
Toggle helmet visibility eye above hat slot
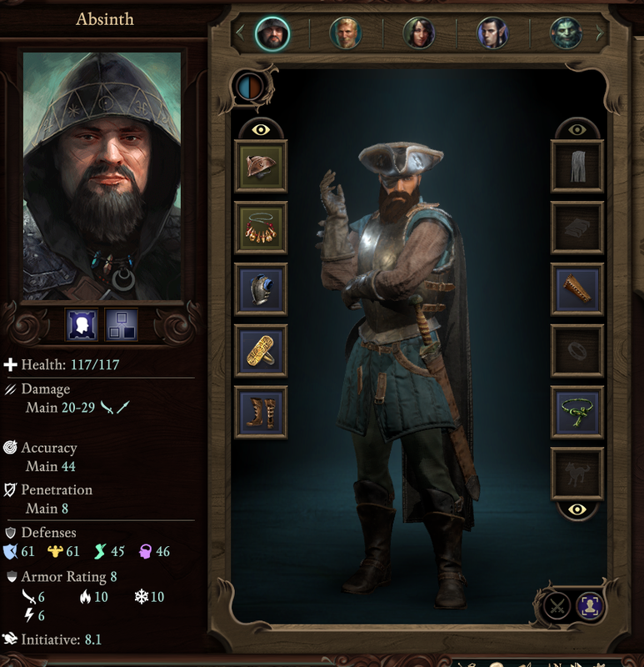[x=261, y=130]
